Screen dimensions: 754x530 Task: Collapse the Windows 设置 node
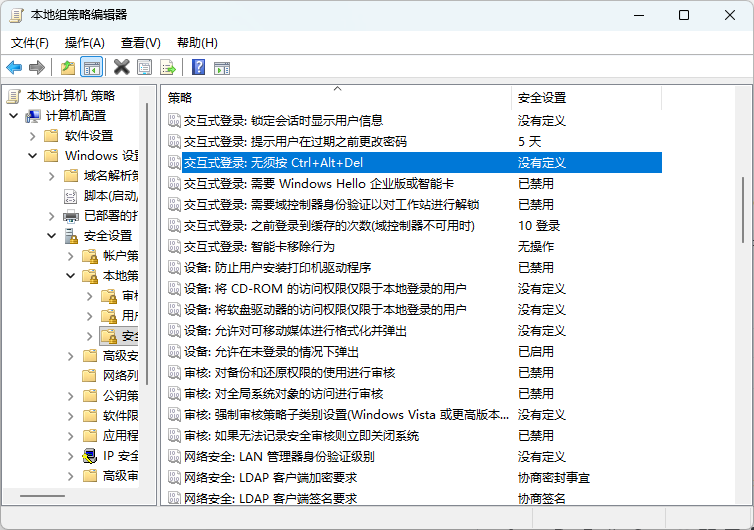pos(32,156)
